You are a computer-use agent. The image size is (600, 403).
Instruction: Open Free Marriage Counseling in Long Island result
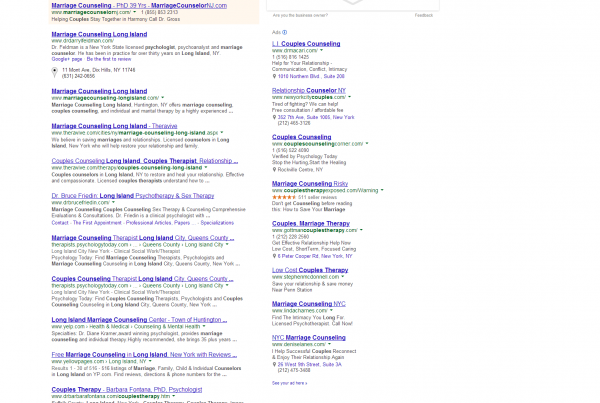coord(144,354)
